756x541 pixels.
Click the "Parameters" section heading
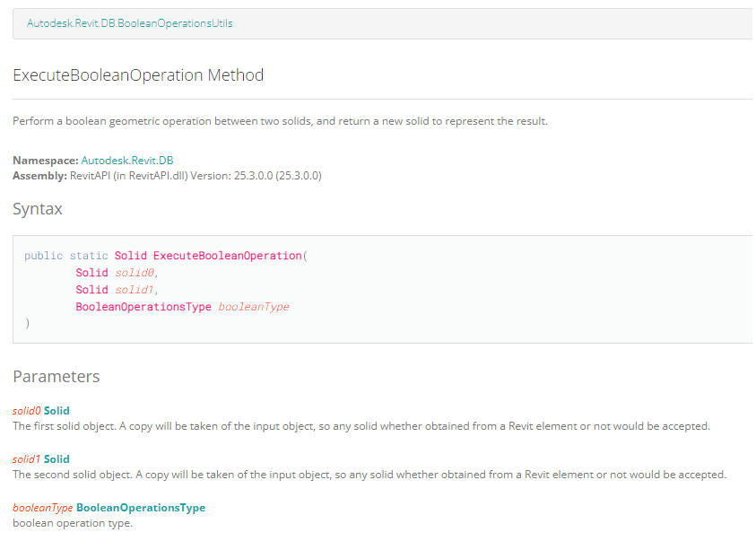coord(56,376)
